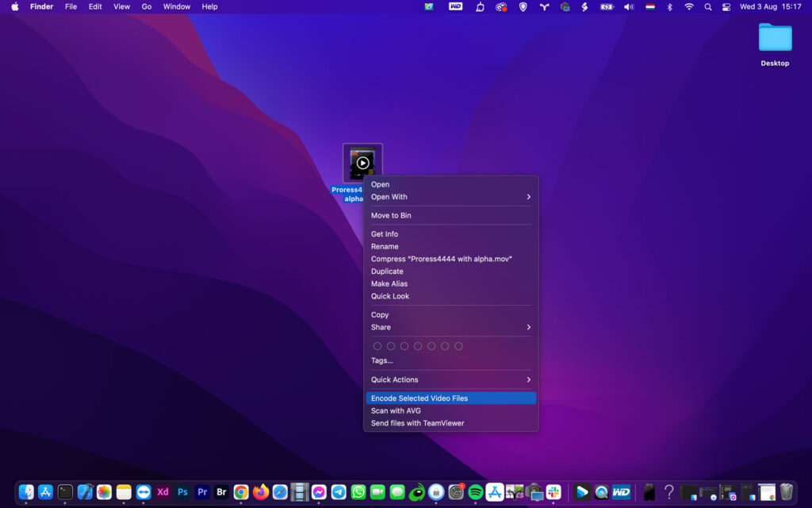The image size is (812, 508).
Task: Click the volume icon in the menu bar
Action: [x=629, y=6]
